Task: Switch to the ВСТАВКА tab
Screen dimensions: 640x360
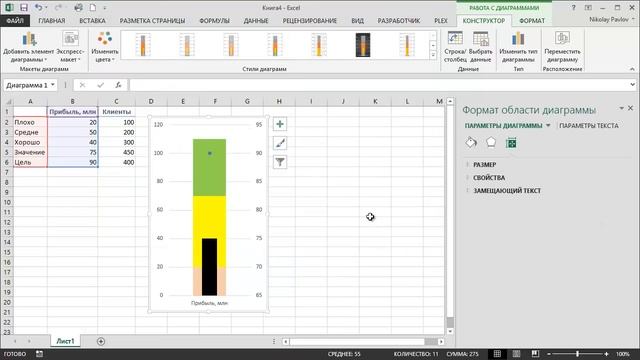Action: pyautogui.click(x=93, y=20)
